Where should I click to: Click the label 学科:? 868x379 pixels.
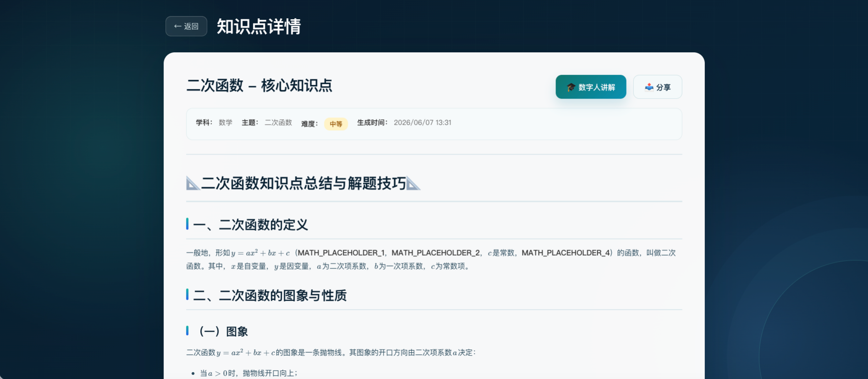click(204, 123)
